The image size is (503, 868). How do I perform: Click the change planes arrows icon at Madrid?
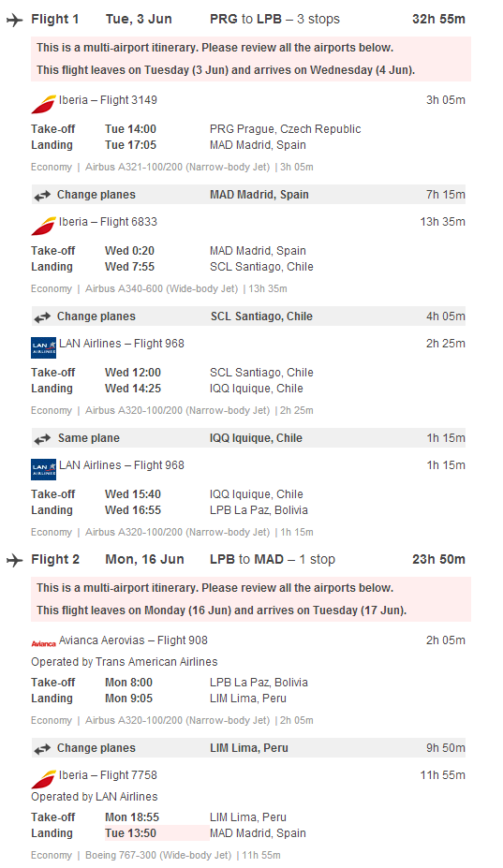coord(42,196)
